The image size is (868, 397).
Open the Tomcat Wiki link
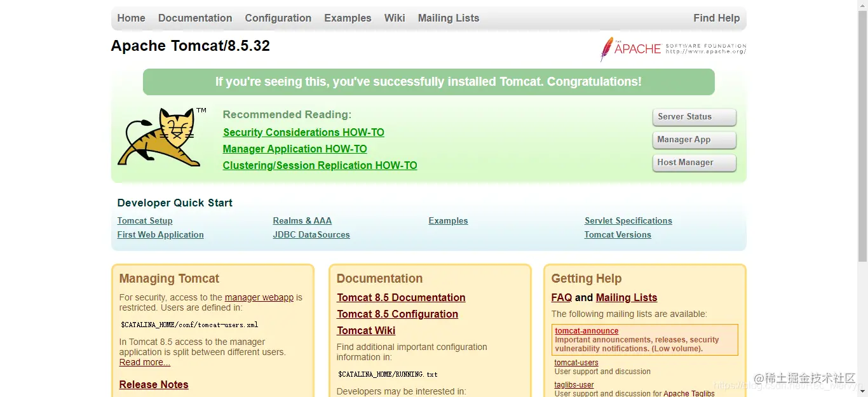(366, 330)
